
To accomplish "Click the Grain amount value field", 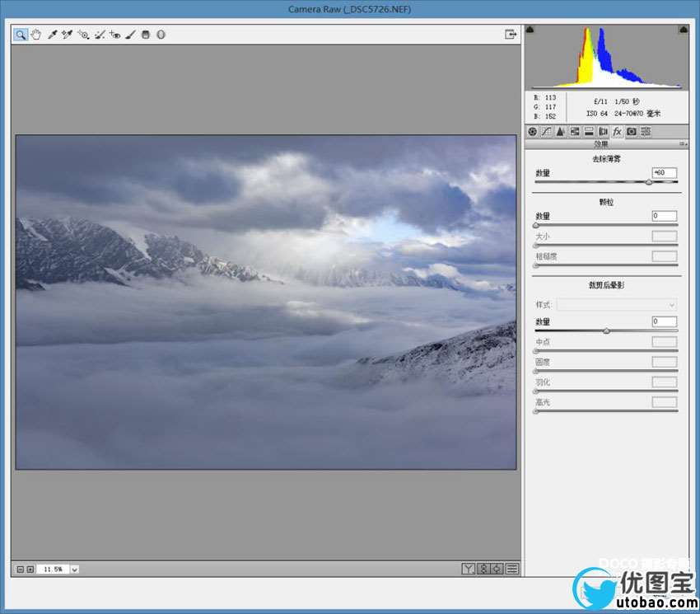I will click(x=665, y=216).
